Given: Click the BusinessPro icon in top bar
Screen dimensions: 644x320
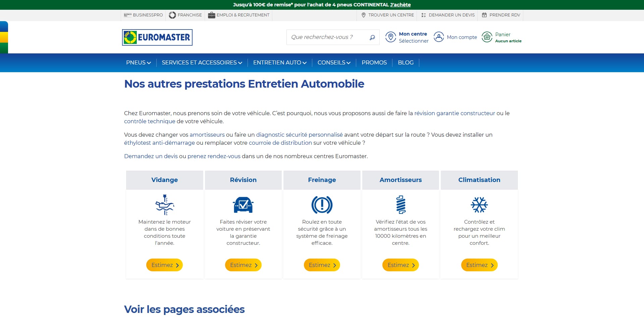Looking at the screenshot, I should click(127, 15).
